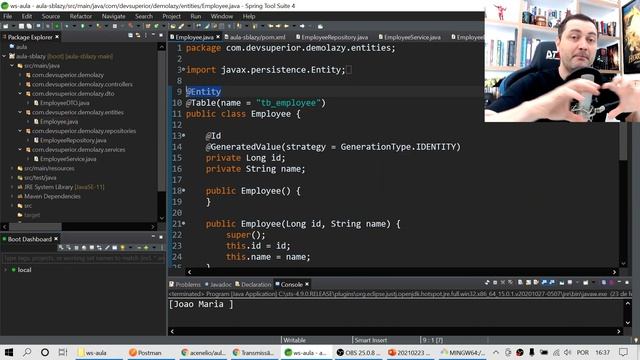
Task: Open the File menu
Action: (7, 16)
